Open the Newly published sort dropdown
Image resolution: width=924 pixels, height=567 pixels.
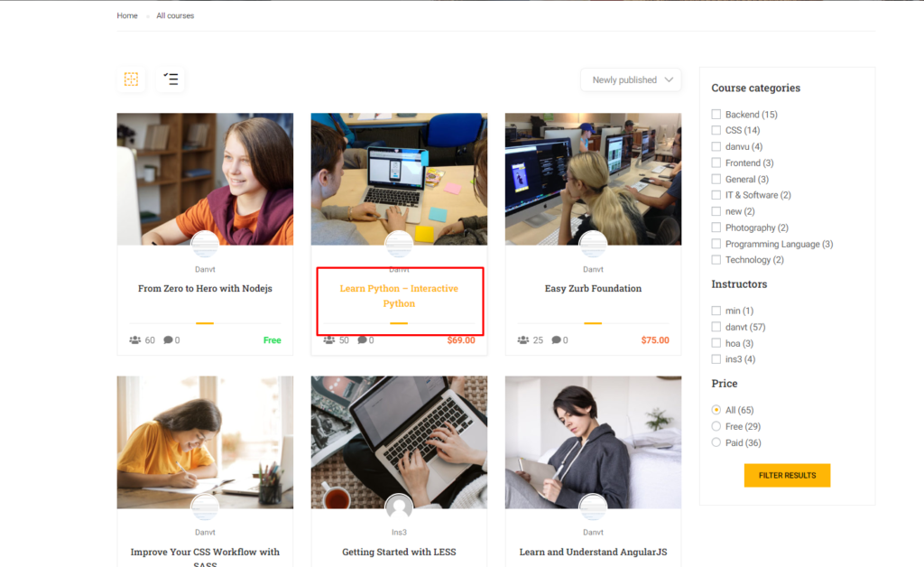coord(631,80)
